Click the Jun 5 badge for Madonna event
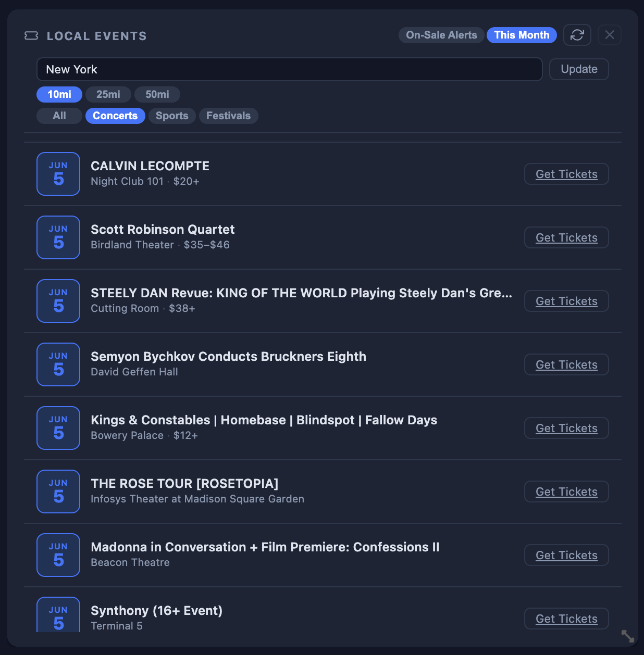644x655 pixels. [58, 555]
